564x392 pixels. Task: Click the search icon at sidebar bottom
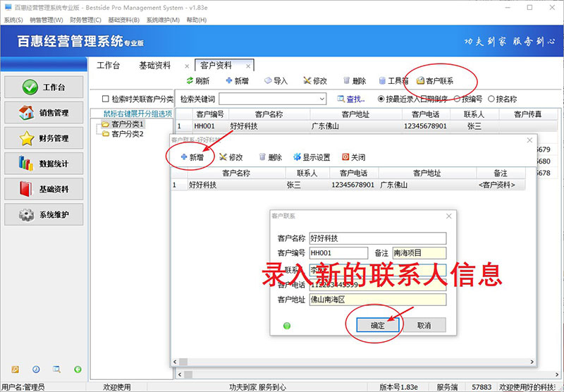[x=57, y=369]
